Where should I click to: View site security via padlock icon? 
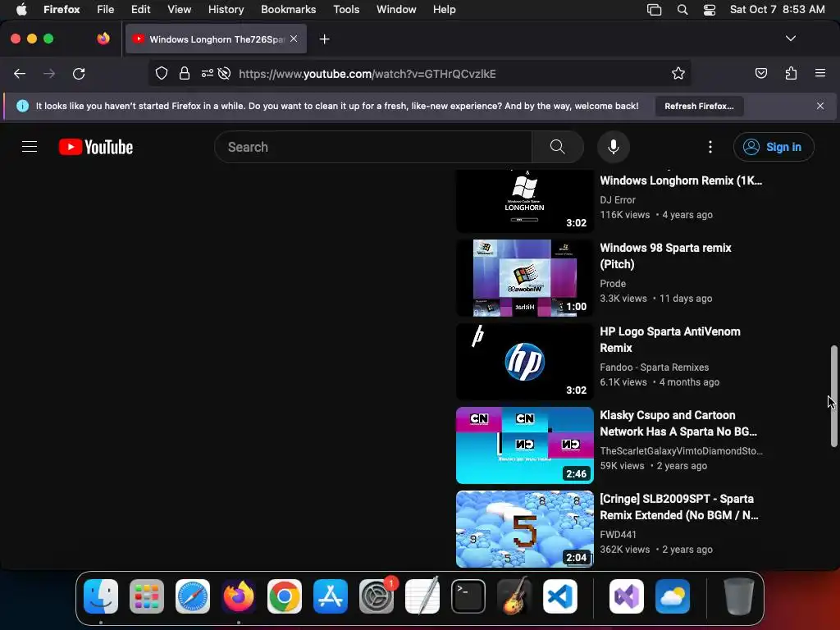185,73
